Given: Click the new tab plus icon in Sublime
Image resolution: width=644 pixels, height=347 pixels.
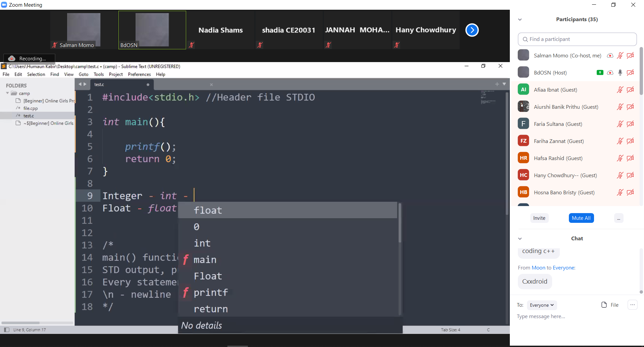Looking at the screenshot, I should click(497, 84).
